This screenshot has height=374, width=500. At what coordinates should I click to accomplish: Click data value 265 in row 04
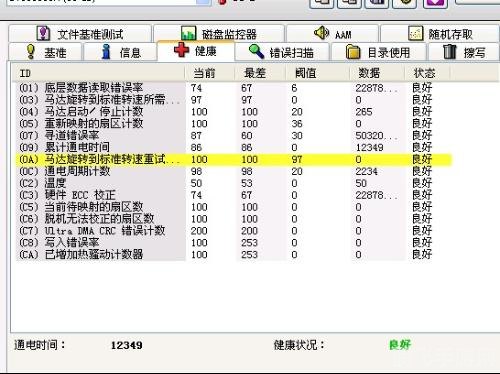[364, 112]
